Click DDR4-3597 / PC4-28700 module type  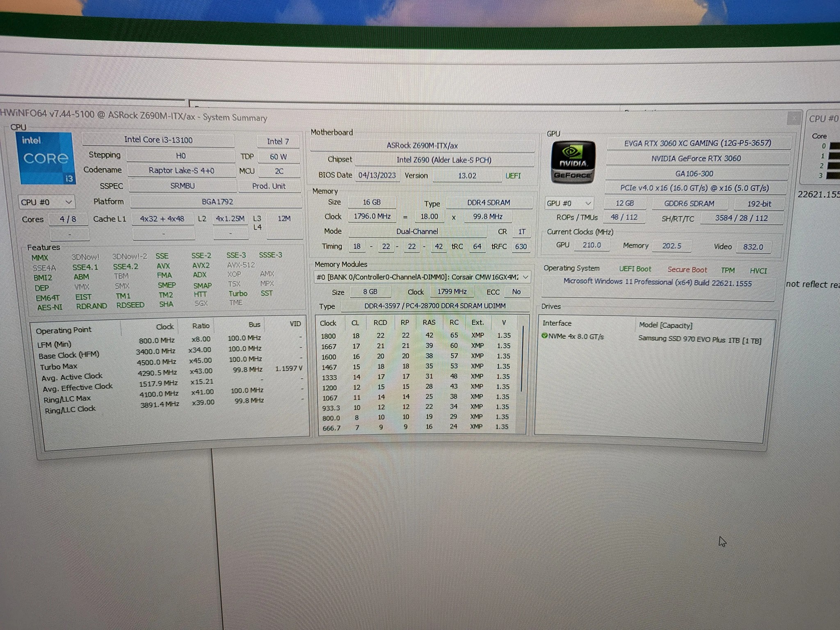pyautogui.click(x=435, y=306)
